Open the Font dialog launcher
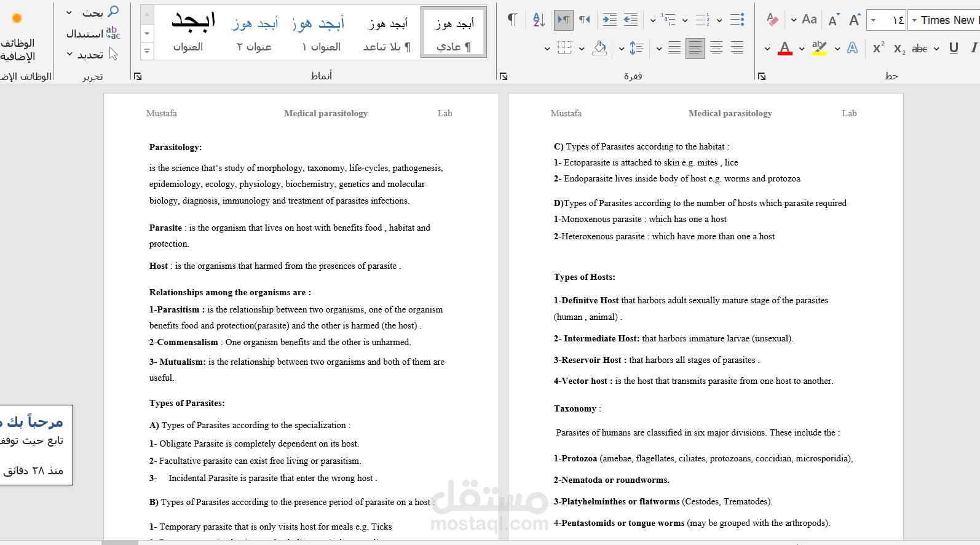 (762, 76)
